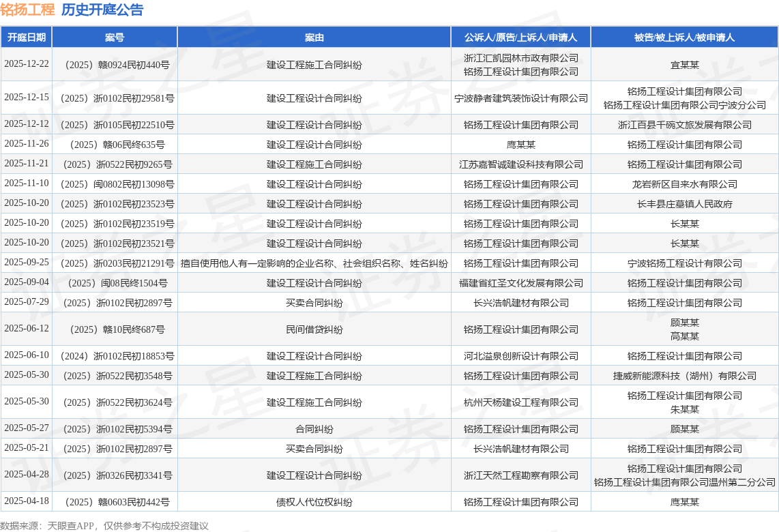Select case number (2025)闽08民终1504号
This screenshot has width=779, height=532.
pyautogui.click(x=115, y=283)
